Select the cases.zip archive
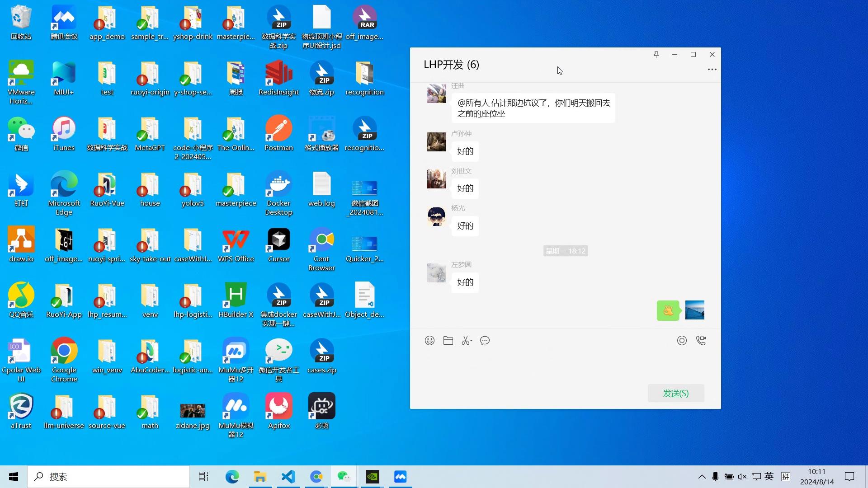 [321, 356]
